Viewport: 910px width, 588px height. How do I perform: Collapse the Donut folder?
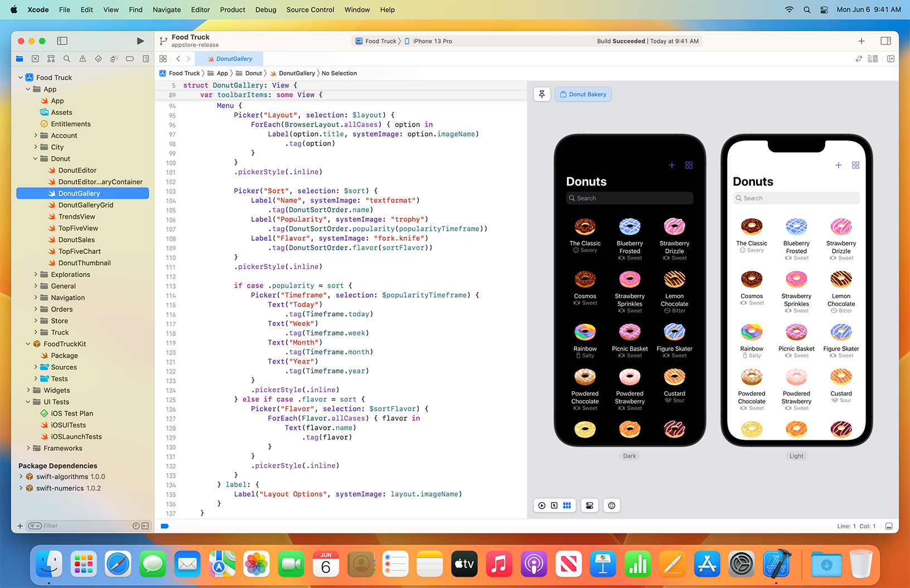point(35,158)
